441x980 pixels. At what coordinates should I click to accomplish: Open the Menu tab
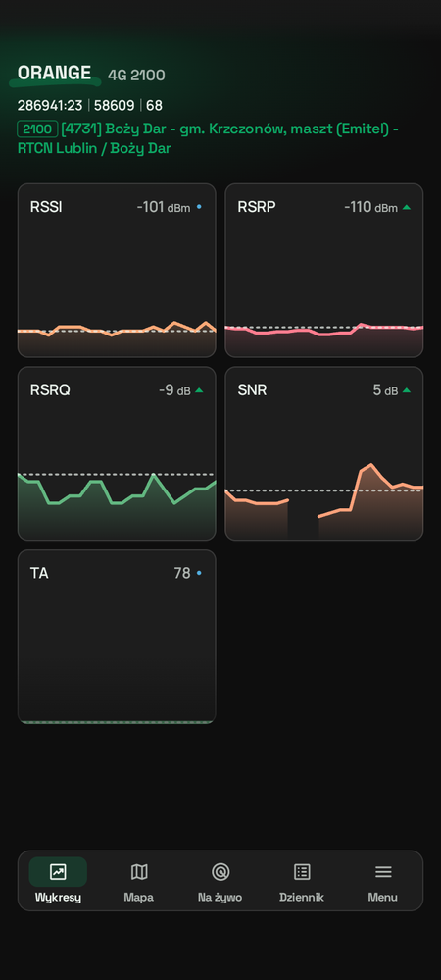click(x=383, y=881)
